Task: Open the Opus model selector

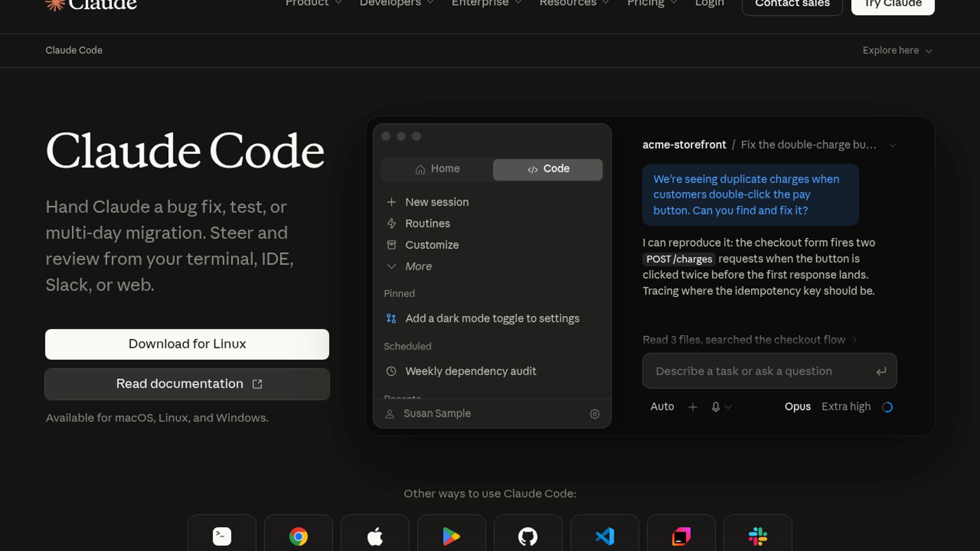Action: [x=797, y=407]
